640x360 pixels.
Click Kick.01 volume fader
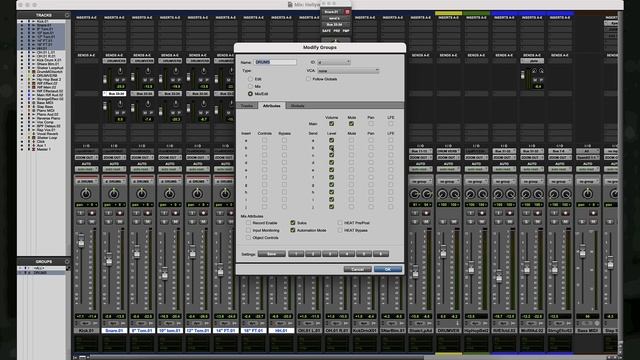point(81,242)
